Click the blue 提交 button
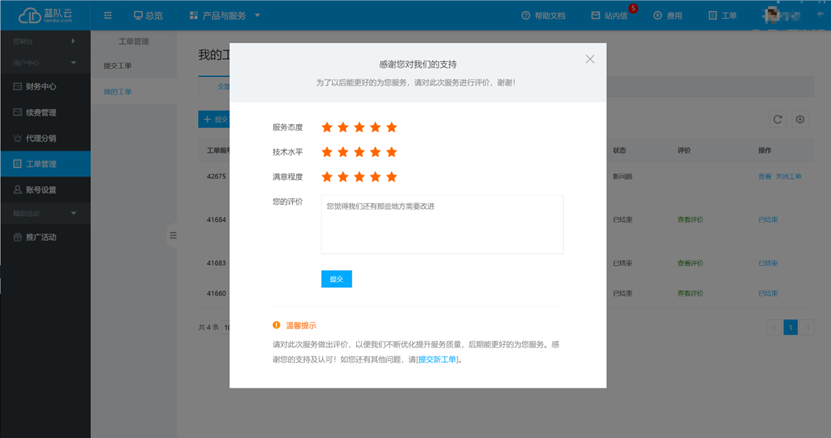831x438 pixels. pyautogui.click(x=336, y=279)
